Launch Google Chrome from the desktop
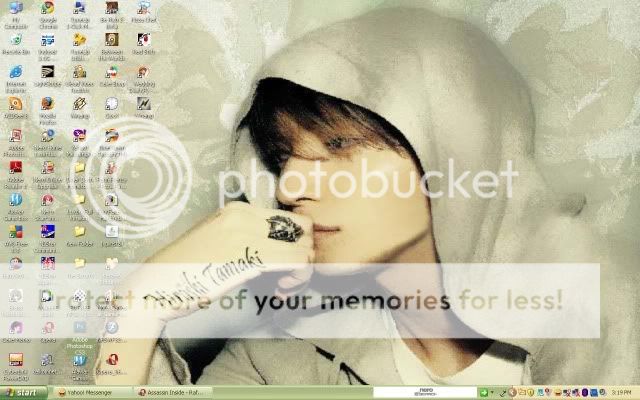Viewport: 640px width, 400px height. click(x=47, y=10)
